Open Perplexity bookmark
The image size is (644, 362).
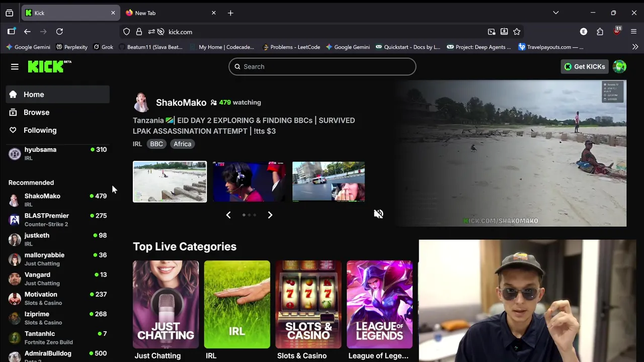click(72, 47)
